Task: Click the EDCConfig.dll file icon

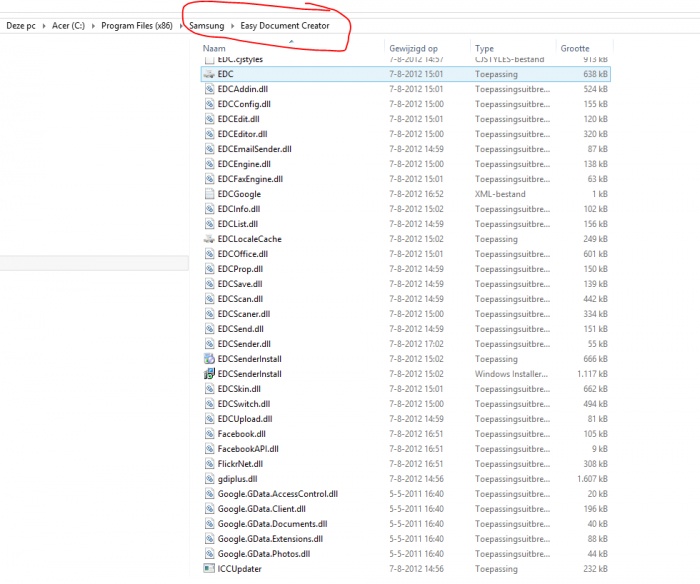Action: pyautogui.click(x=209, y=104)
